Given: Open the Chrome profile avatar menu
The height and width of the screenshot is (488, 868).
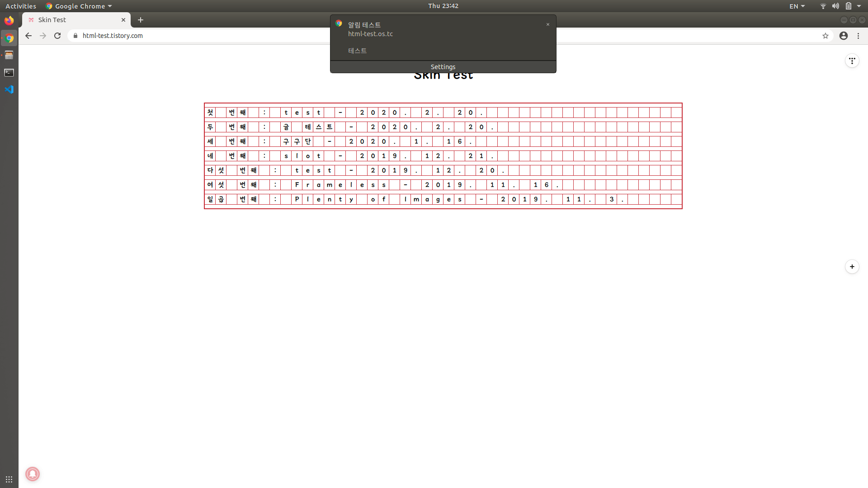Looking at the screenshot, I should point(843,36).
